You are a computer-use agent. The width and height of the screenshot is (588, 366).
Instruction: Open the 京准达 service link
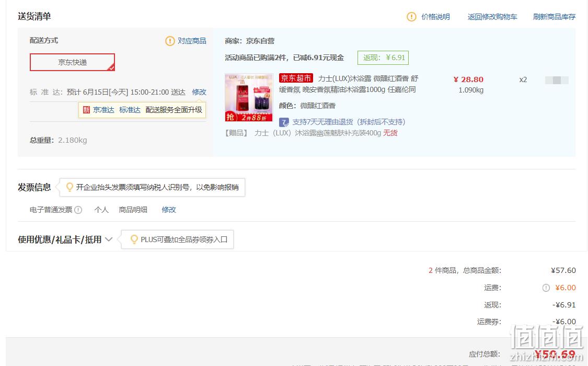tap(103, 110)
